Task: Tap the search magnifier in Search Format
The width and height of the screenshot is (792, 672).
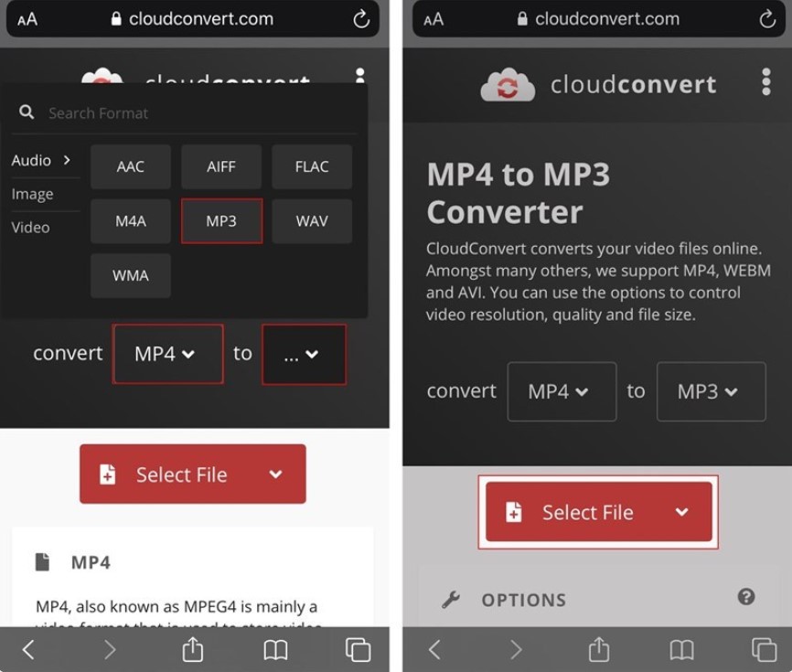Action: [x=26, y=112]
